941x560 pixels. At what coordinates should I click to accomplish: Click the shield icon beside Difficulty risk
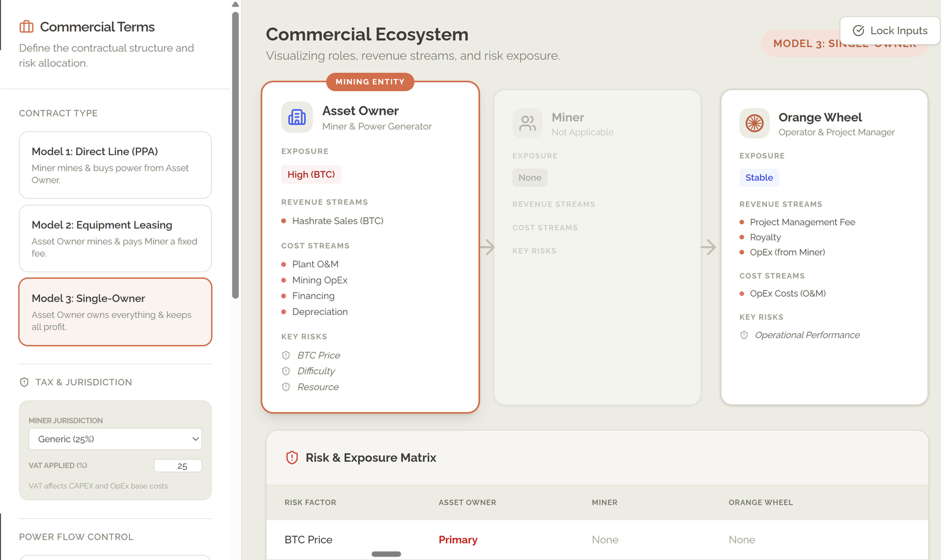286,371
